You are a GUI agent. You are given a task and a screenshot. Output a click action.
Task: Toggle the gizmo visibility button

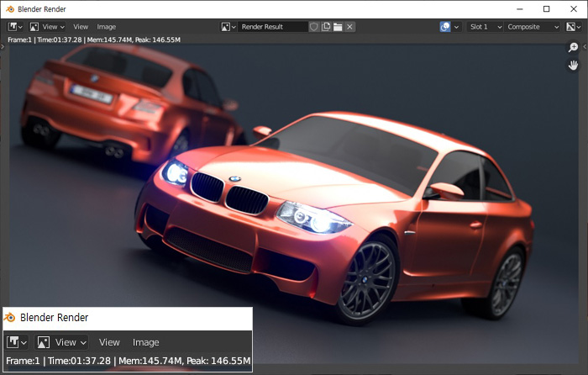tap(445, 27)
